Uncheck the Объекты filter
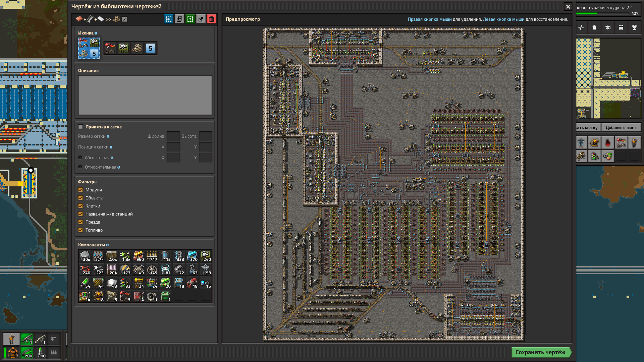The width and height of the screenshot is (644, 362). 80,198
